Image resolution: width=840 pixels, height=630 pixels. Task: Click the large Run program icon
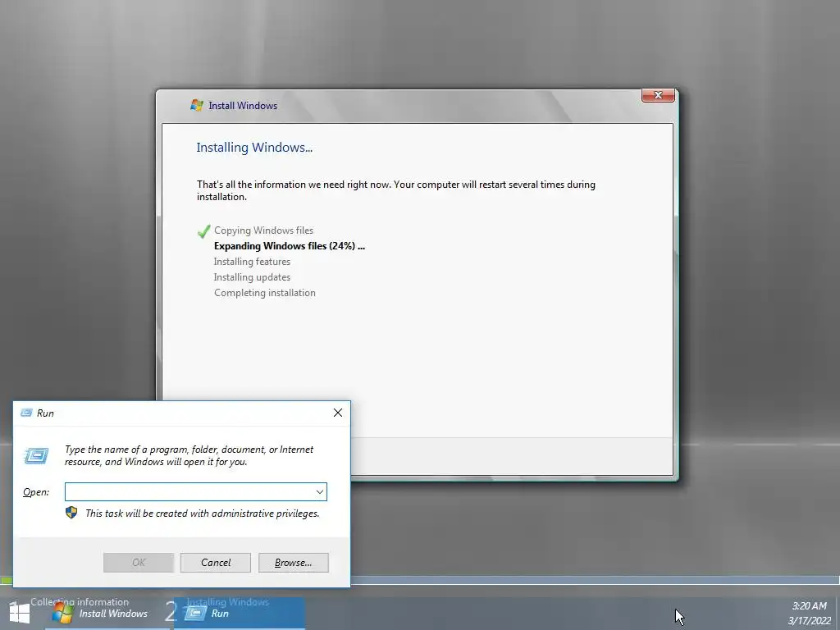pyautogui.click(x=36, y=456)
